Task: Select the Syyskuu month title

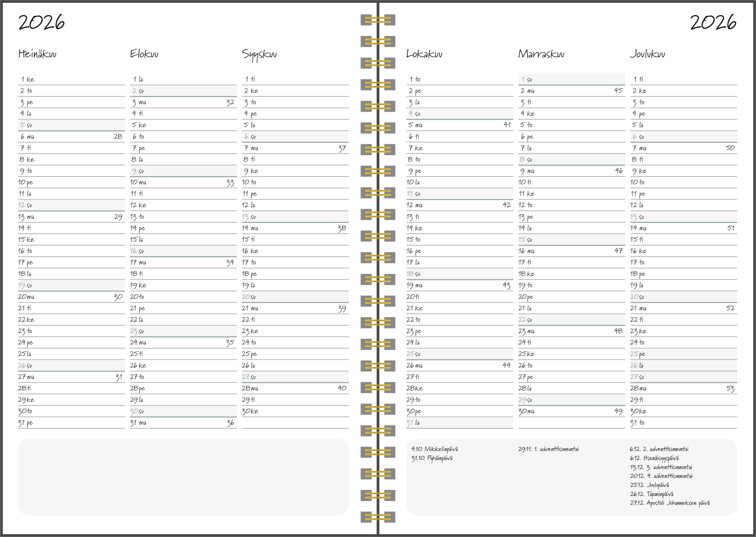Action: coord(259,55)
